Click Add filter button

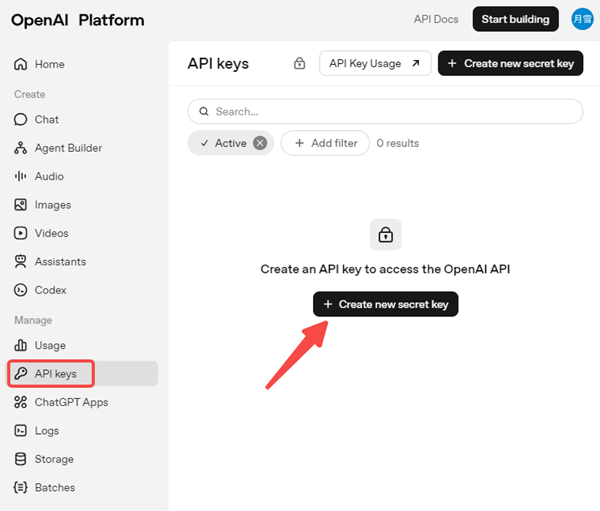point(325,143)
